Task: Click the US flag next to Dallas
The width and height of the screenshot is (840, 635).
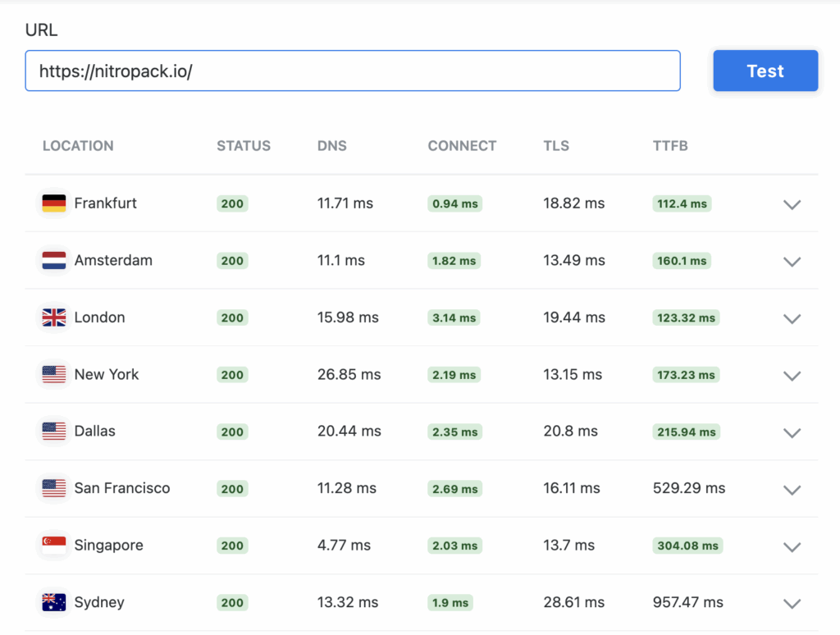Action: (x=53, y=431)
